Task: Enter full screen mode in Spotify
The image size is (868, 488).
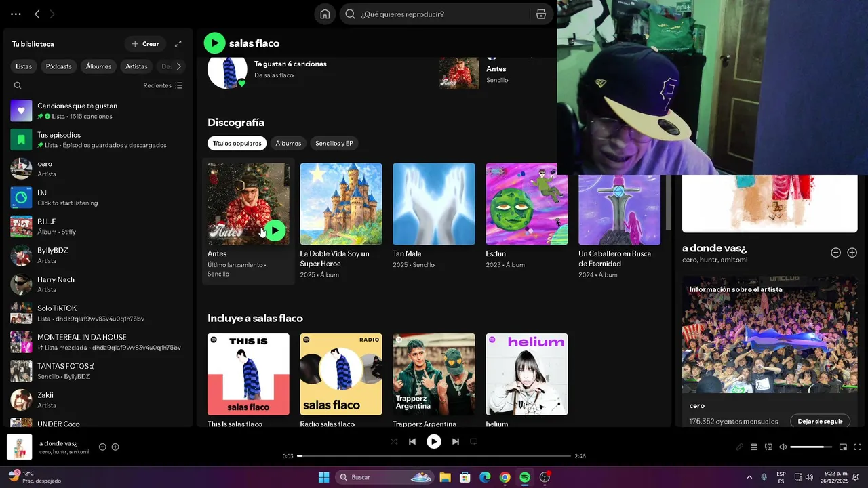Action: click(857, 447)
